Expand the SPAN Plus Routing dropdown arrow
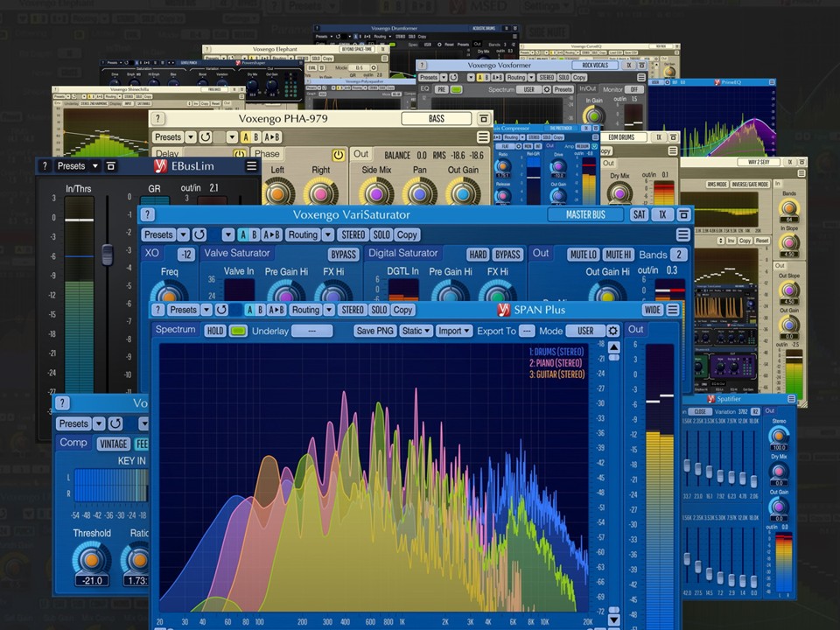Screen dimensions: 840x630 [x=329, y=310]
